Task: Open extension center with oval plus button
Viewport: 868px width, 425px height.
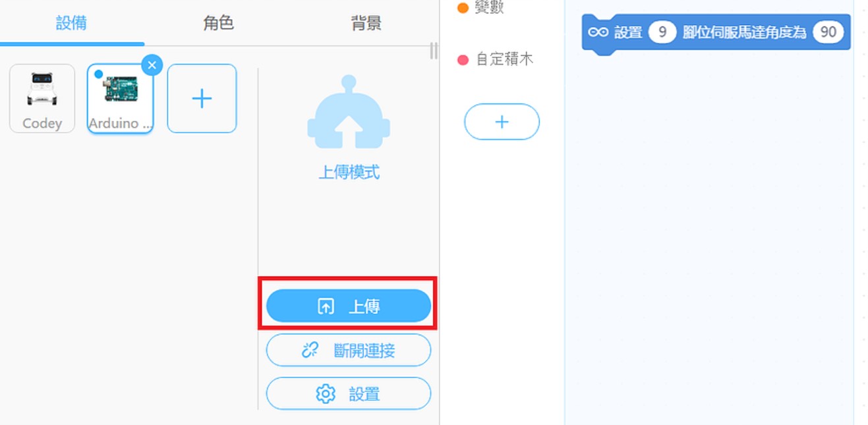Action: point(502,122)
